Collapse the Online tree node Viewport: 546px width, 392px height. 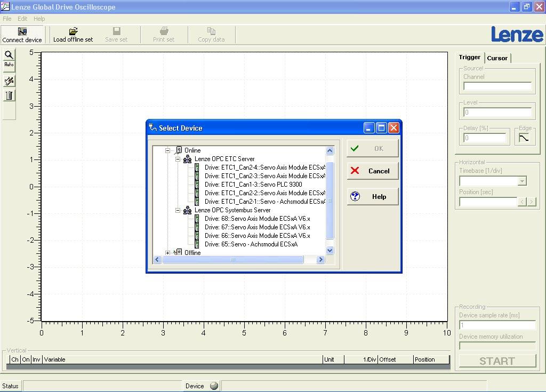(x=167, y=150)
